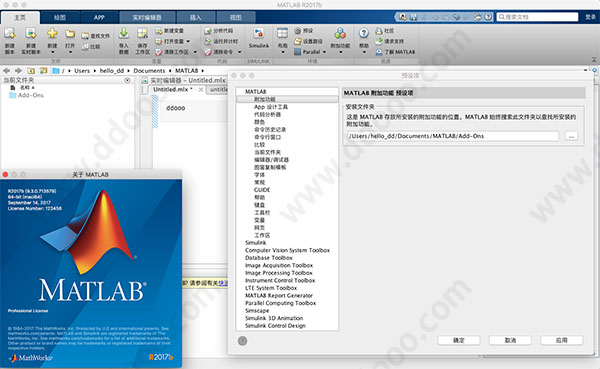Click the 附加功能 Add-Ons icon
This screenshot has height=369, width=600.
tap(340, 33)
